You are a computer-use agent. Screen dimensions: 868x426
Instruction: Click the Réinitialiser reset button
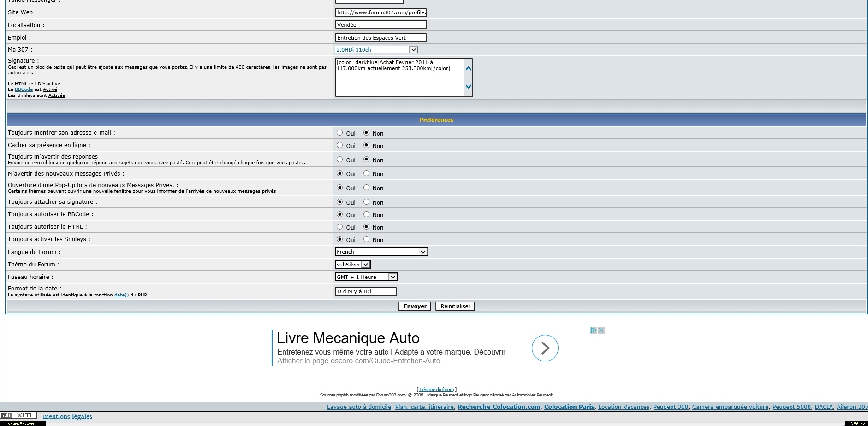point(455,306)
